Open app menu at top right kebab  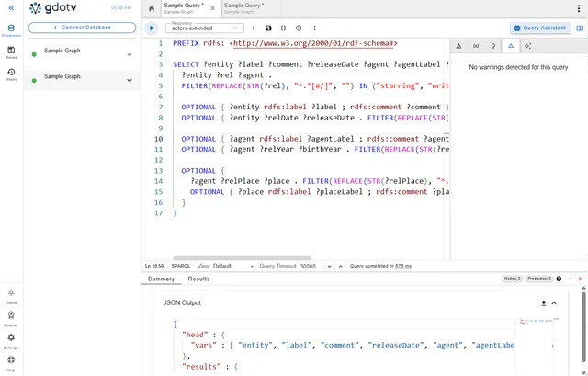(579, 9)
